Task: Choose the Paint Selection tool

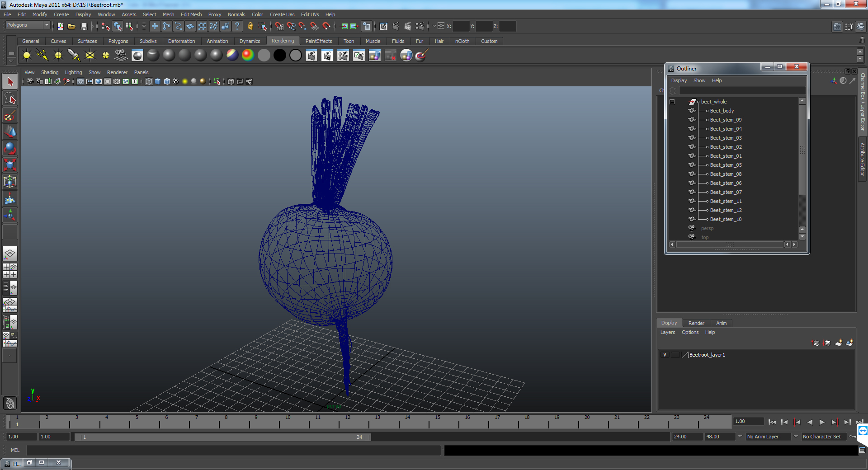Action: click(x=10, y=115)
